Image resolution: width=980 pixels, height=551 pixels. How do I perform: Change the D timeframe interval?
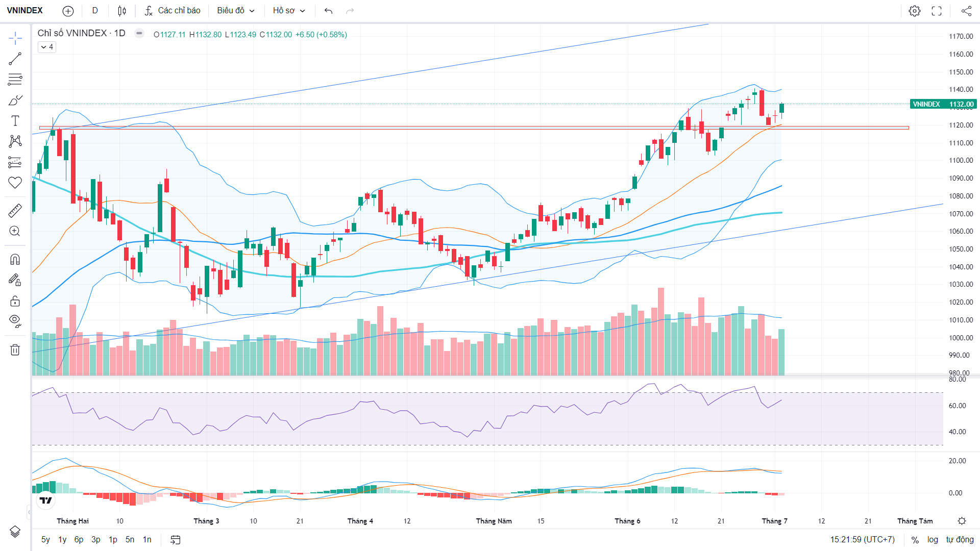point(95,11)
